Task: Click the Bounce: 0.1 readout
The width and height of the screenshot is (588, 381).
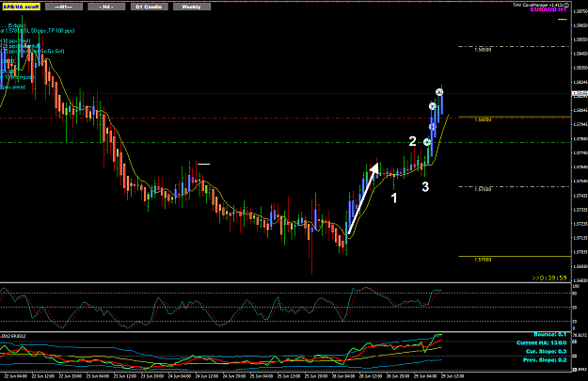Action: click(x=550, y=335)
